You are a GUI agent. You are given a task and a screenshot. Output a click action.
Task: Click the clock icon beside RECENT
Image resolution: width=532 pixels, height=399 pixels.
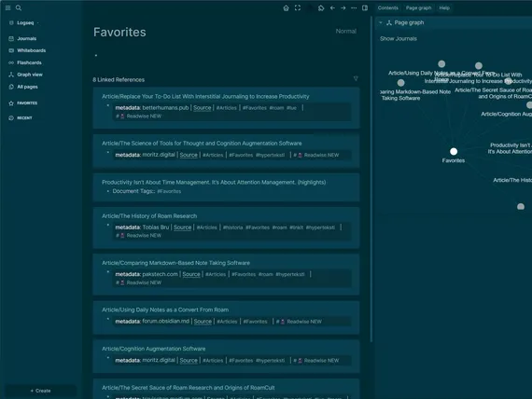pos(11,118)
